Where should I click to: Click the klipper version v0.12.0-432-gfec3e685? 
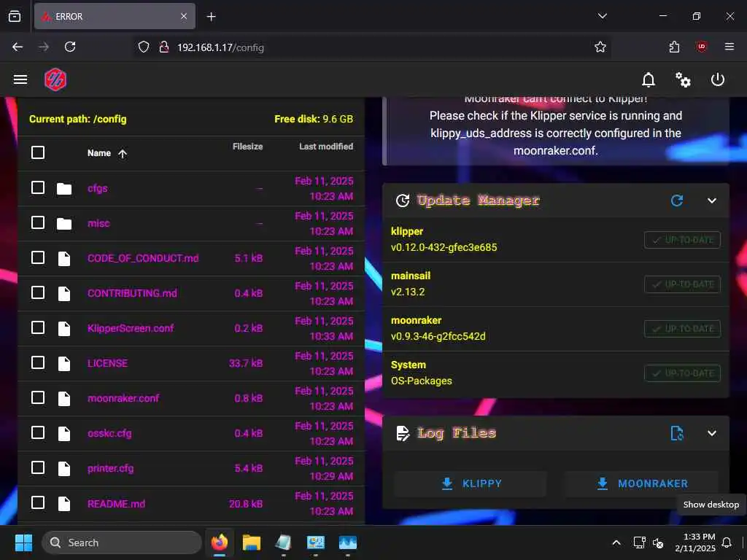[444, 248]
